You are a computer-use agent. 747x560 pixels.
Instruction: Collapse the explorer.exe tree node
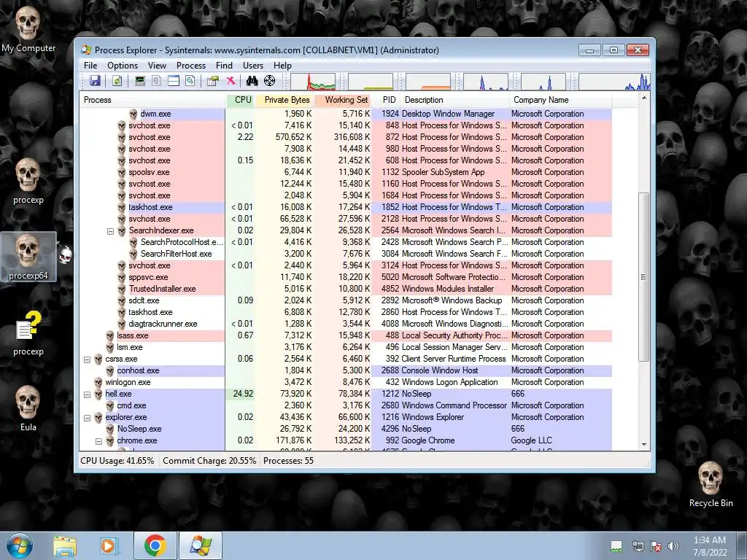(x=87, y=418)
